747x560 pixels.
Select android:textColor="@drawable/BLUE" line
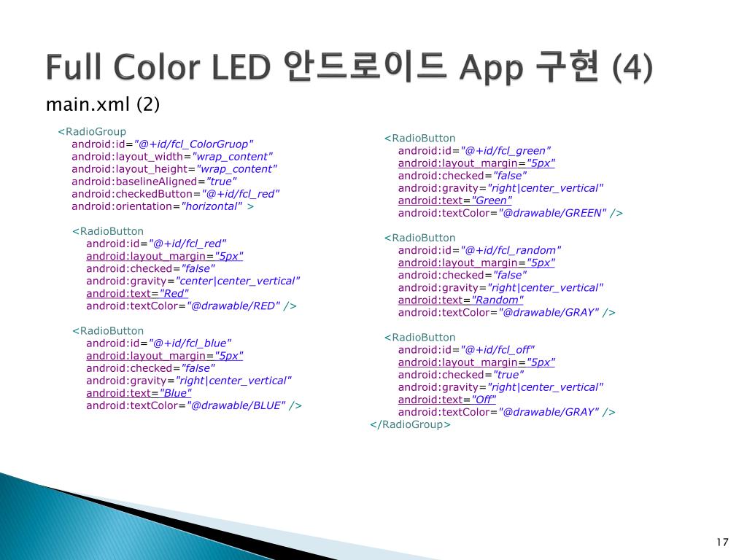click(194, 405)
